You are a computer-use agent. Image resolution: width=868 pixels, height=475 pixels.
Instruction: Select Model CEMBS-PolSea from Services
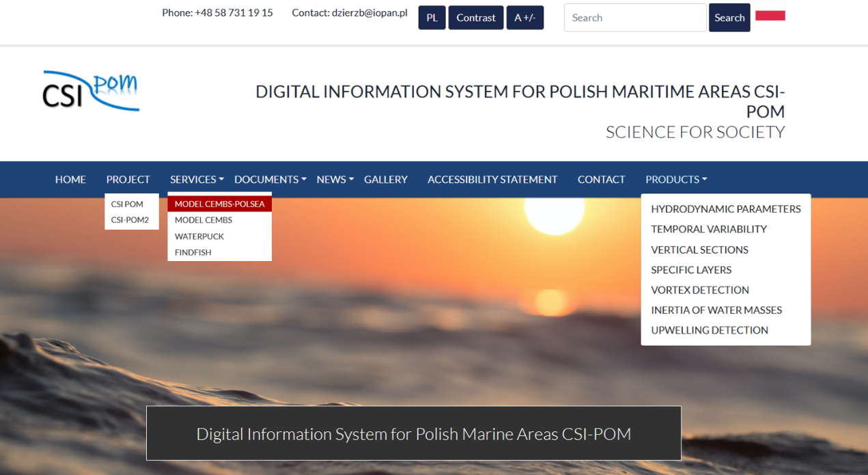(x=219, y=204)
